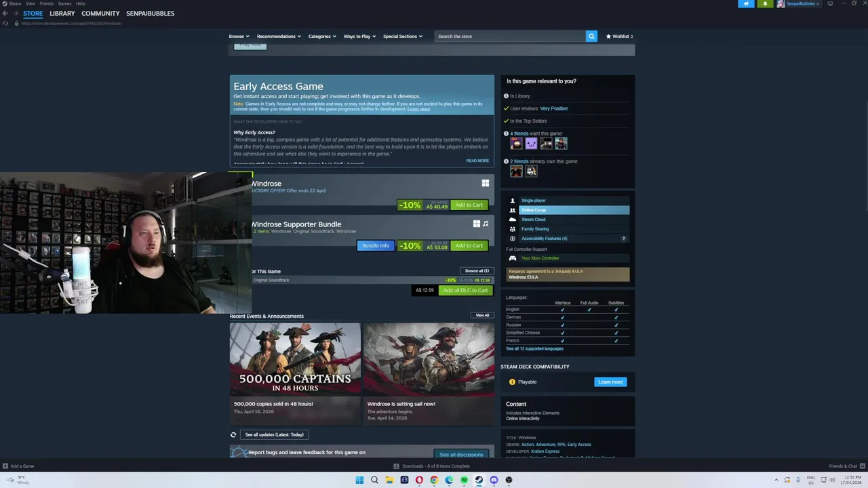Open Spotify from the taskbar
The width and height of the screenshot is (868, 488).
464,480
